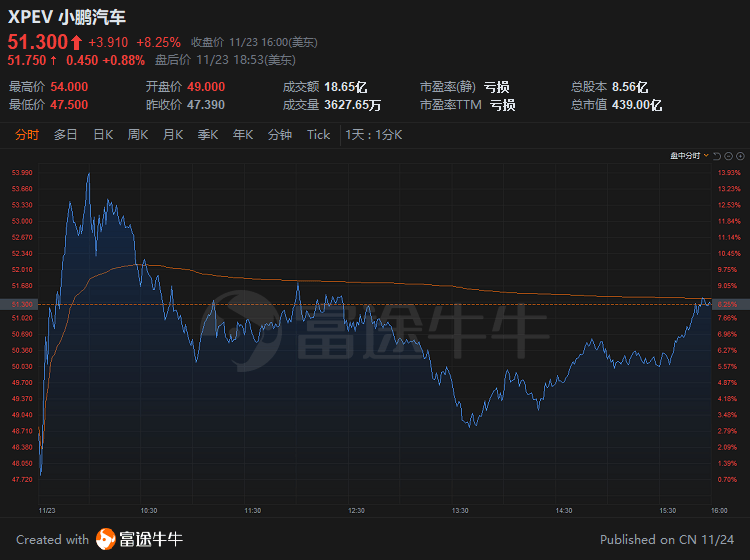Open the 月K chart tab
This screenshot has width=750, height=560.
173,135
